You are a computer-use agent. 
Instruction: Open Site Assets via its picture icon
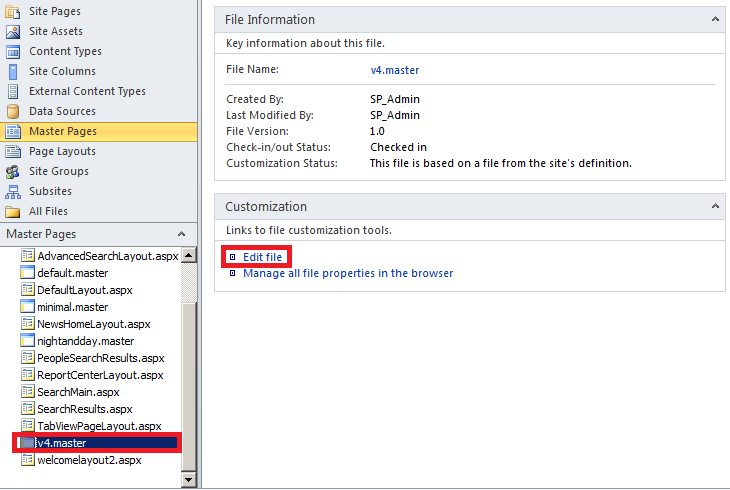click(x=13, y=32)
